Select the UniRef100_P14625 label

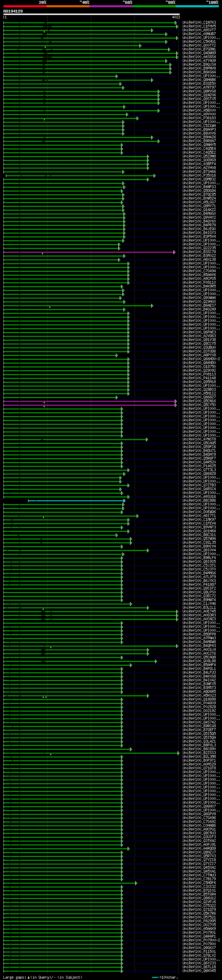point(199,465)
